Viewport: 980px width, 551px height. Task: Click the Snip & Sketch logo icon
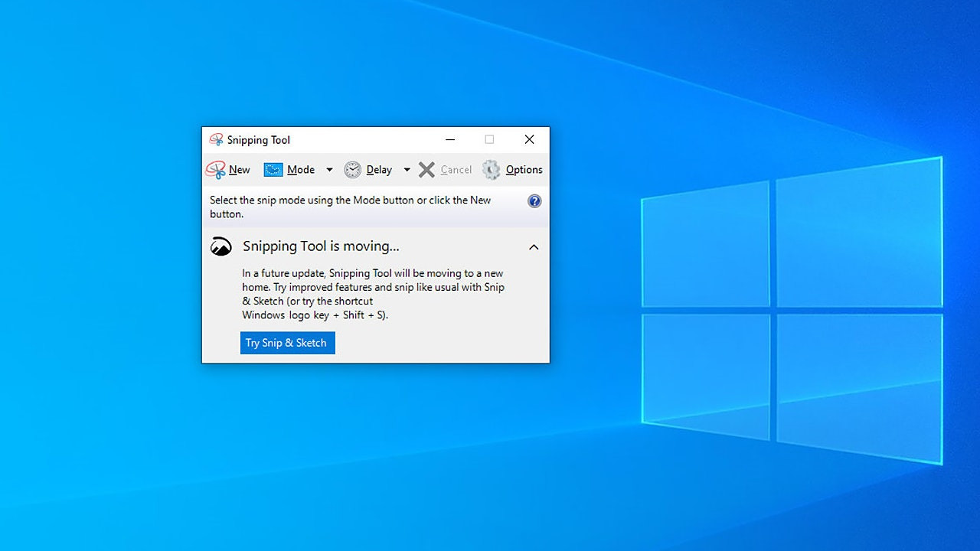(x=220, y=246)
